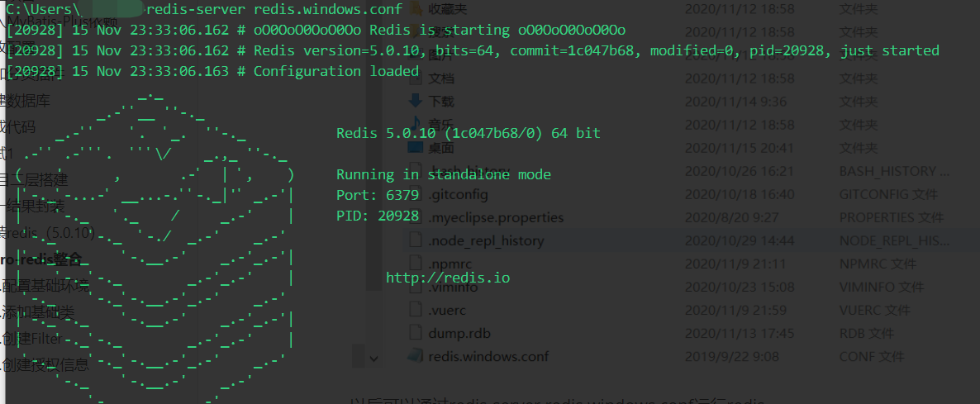
Task: Click the RDB 文件 type cell
Action: (866, 333)
